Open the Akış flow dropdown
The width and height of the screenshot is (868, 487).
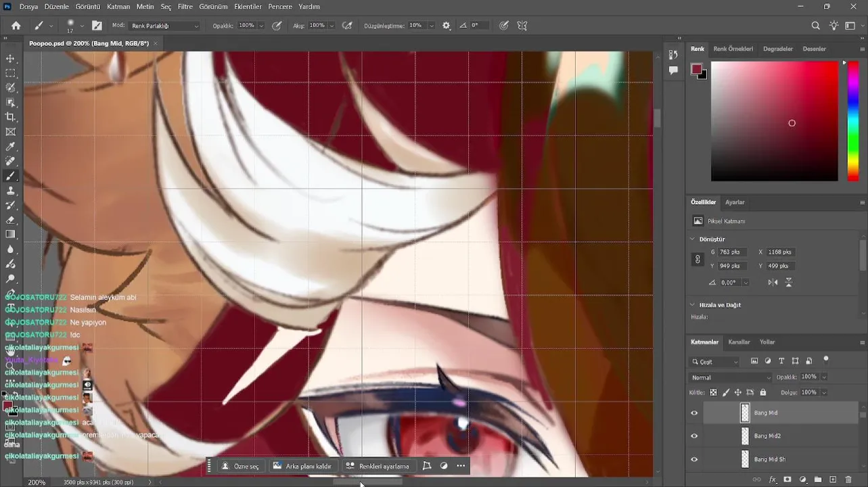pyautogui.click(x=332, y=26)
